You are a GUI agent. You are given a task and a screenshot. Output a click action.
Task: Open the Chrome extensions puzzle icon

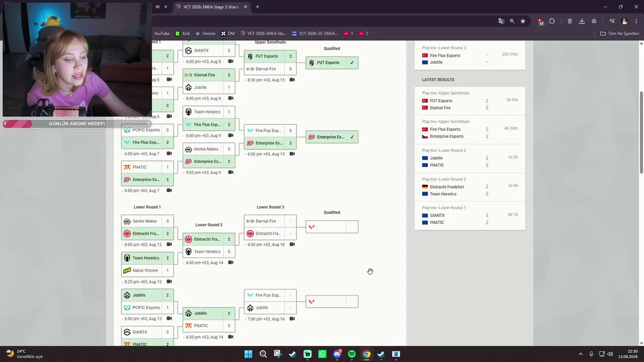(x=552, y=21)
